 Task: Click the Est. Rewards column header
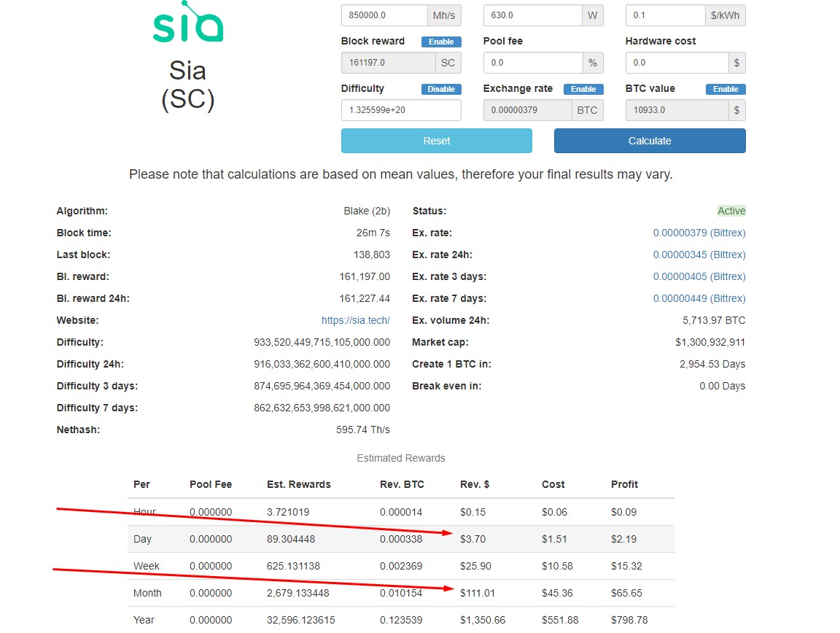(x=299, y=484)
